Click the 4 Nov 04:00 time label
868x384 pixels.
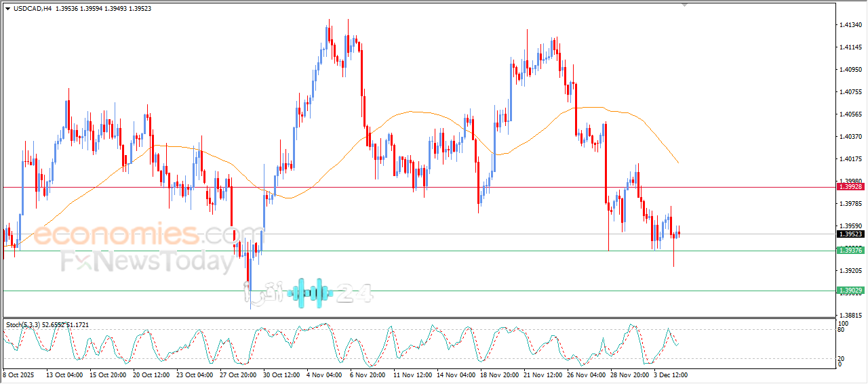324,375
